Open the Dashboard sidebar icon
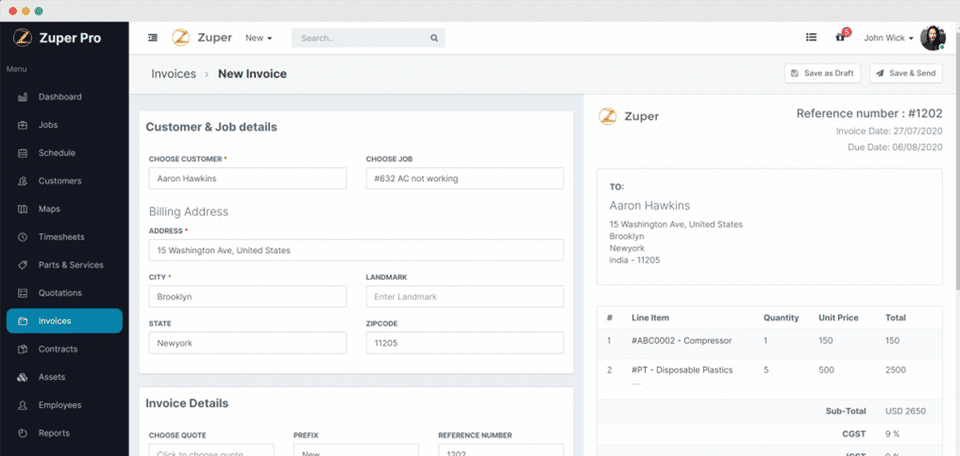This screenshot has width=960, height=456. (x=23, y=97)
